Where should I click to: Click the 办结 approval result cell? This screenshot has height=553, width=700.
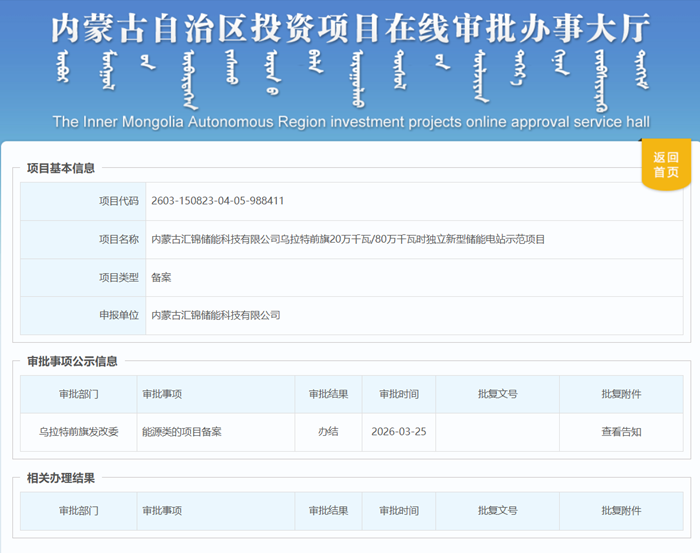pos(328,432)
